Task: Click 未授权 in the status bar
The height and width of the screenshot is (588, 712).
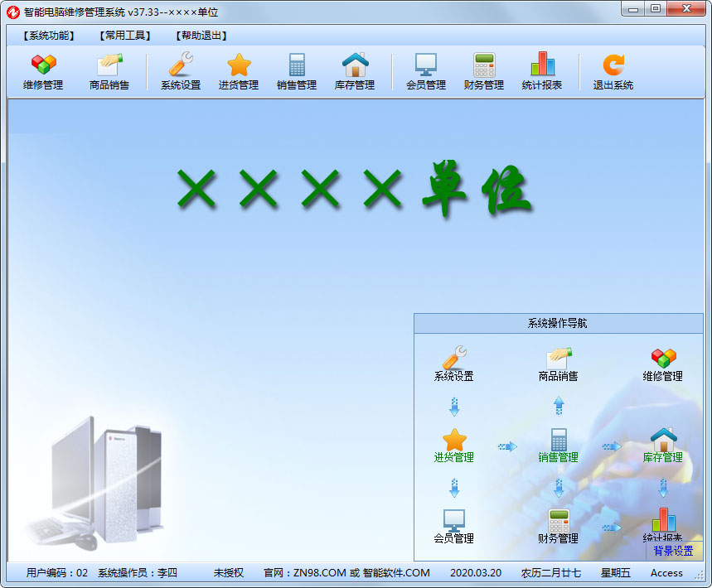Action: tap(229, 572)
